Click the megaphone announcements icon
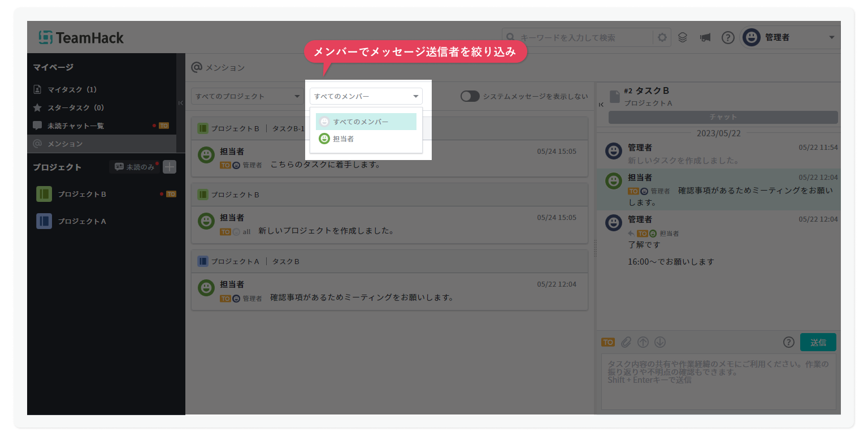Screen dimensions: 868x436 point(705,38)
